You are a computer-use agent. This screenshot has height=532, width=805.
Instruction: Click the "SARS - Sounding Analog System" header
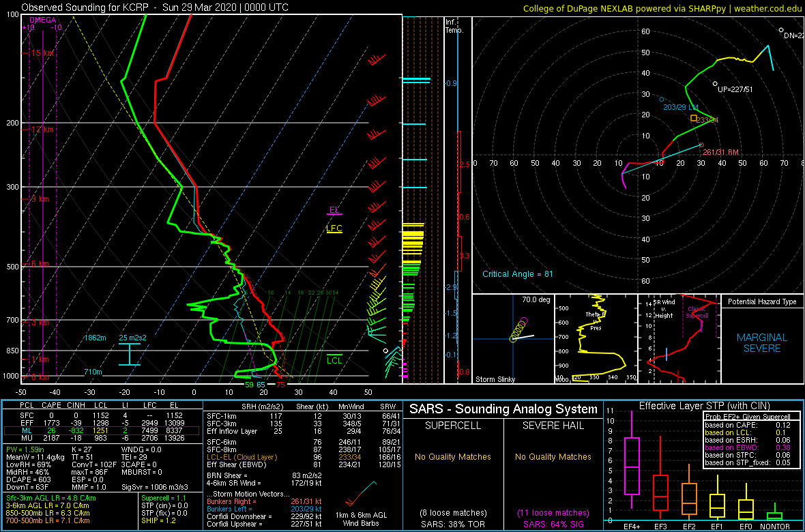pyautogui.click(x=503, y=410)
